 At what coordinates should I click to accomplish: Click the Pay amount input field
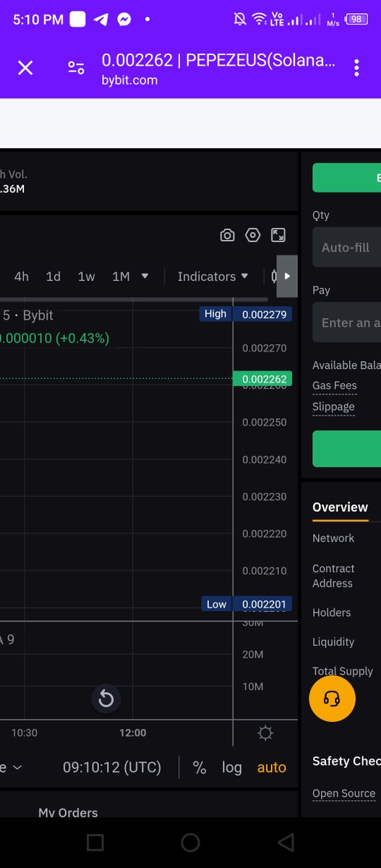tap(347, 323)
